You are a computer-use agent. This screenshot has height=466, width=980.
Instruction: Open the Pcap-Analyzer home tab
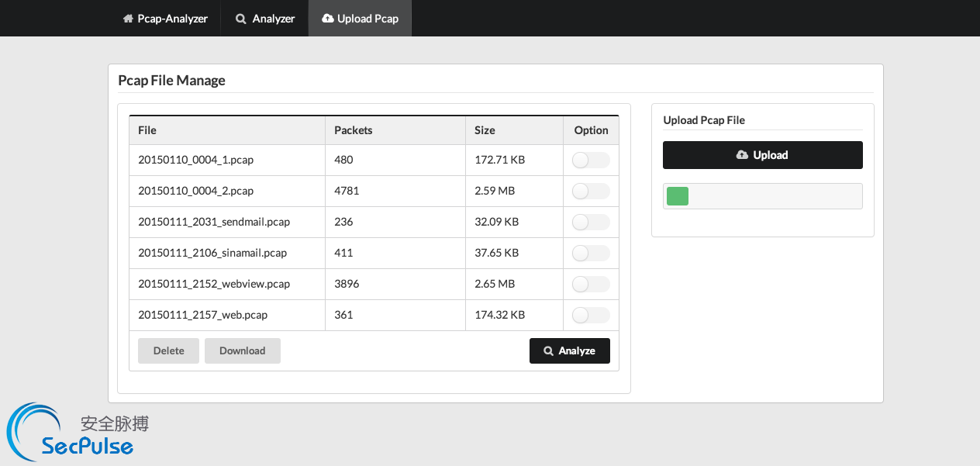pyautogui.click(x=165, y=19)
